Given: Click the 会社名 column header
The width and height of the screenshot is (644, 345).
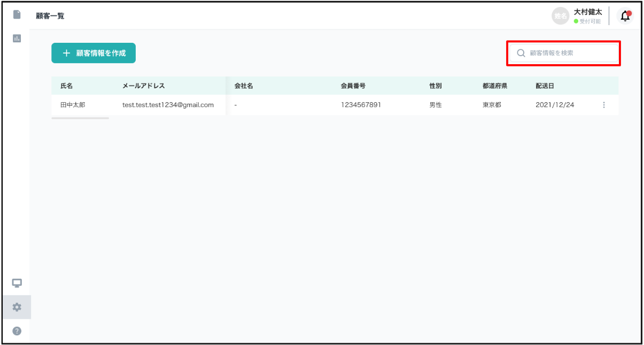Looking at the screenshot, I should pos(244,86).
